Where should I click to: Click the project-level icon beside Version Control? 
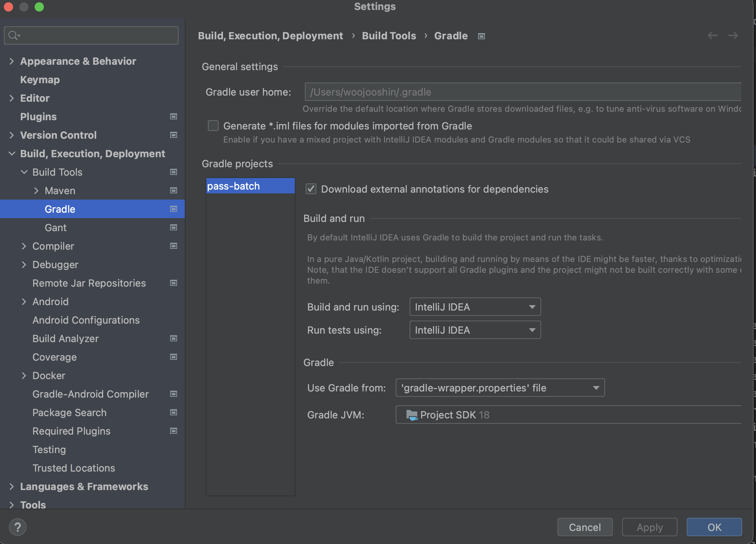click(x=174, y=135)
